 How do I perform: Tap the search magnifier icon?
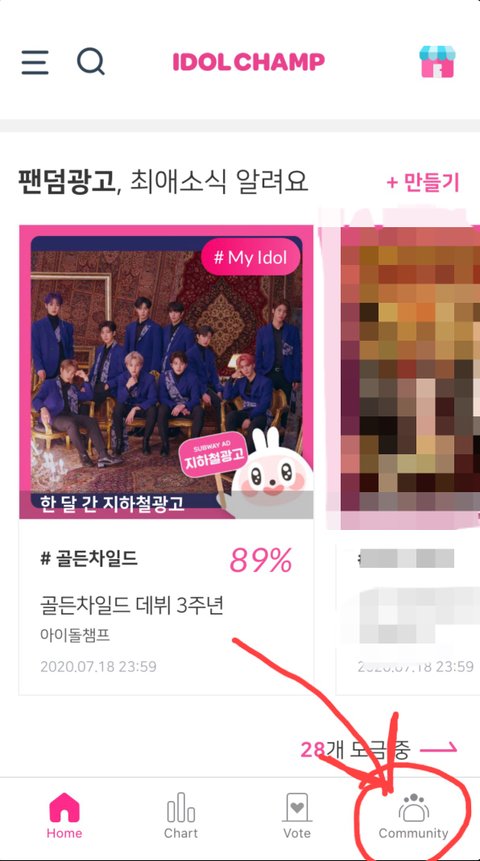click(x=91, y=62)
